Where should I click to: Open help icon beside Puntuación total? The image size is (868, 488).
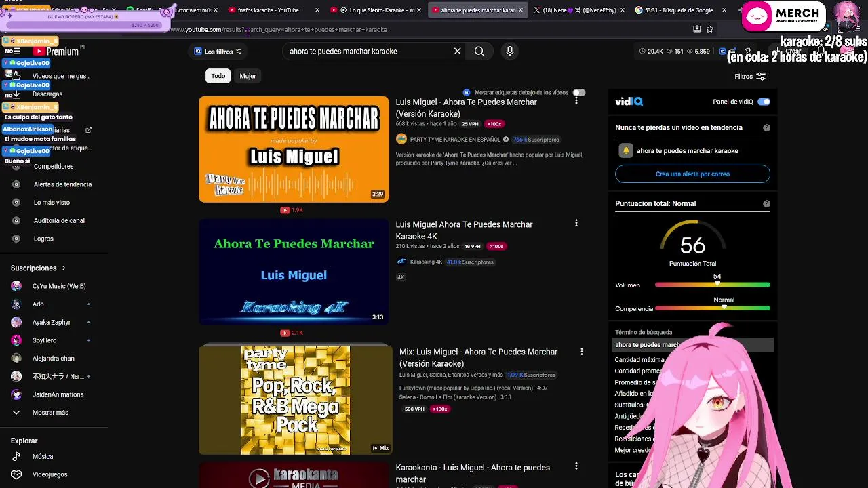[x=766, y=203]
